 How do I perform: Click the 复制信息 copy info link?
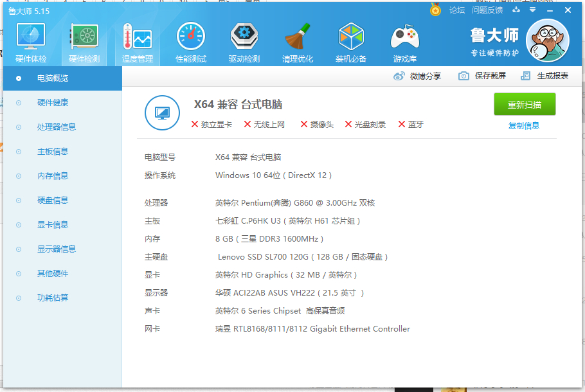point(524,126)
